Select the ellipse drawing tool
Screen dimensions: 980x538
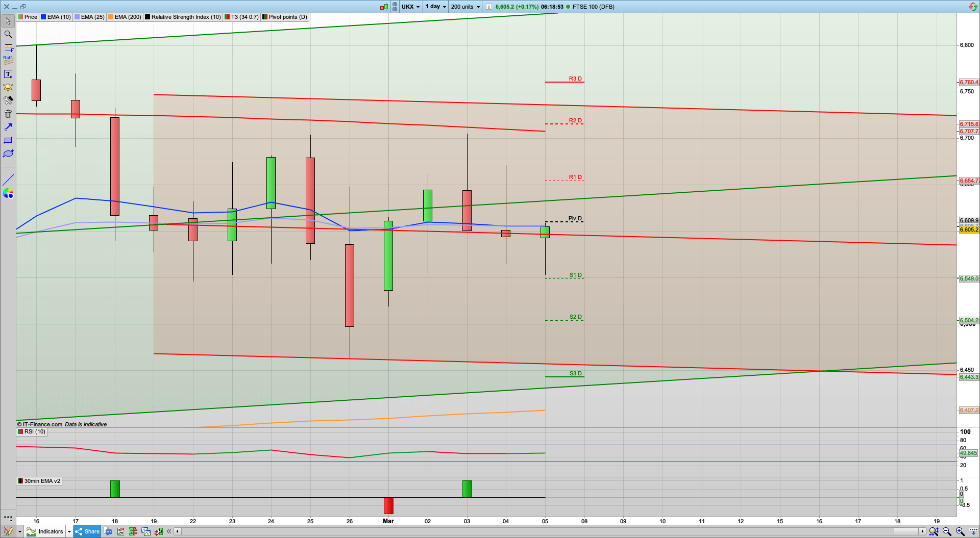8,153
